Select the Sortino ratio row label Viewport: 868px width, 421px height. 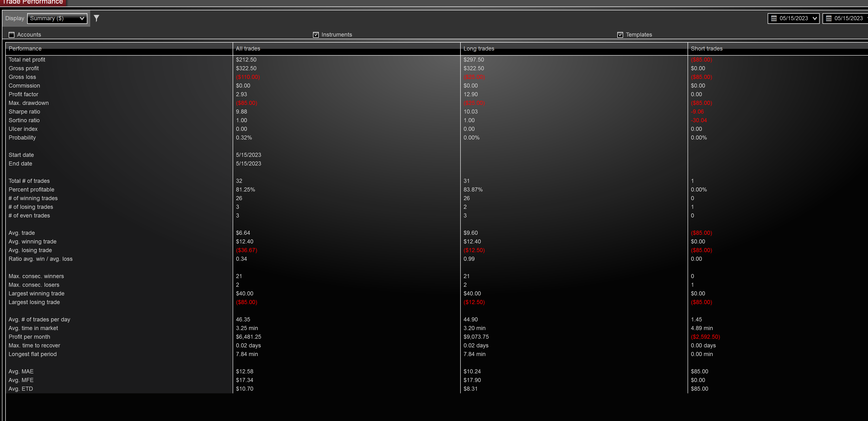[x=24, y=120]
